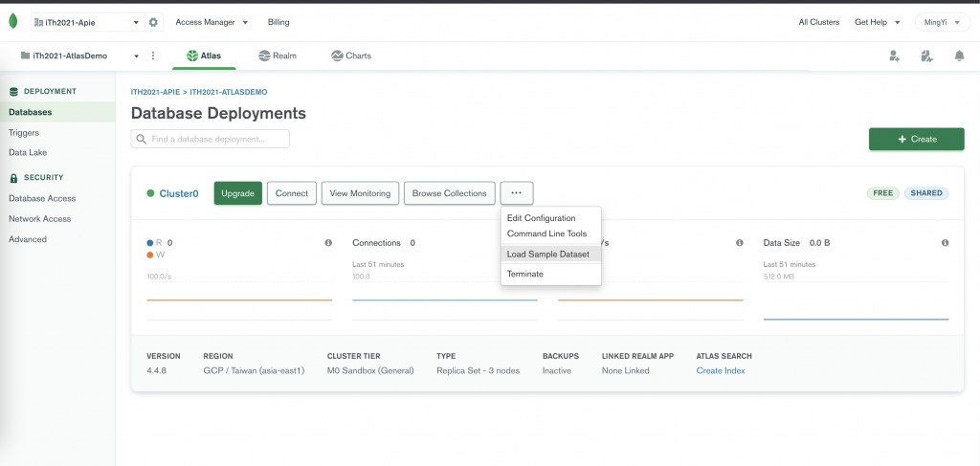The image size is (980, 466).
Task: Click the search magnifier icon
Action: click(142, 139)
